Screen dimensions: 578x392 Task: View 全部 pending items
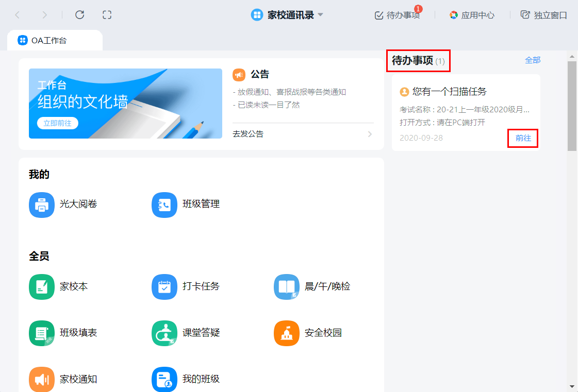(532, 60)
